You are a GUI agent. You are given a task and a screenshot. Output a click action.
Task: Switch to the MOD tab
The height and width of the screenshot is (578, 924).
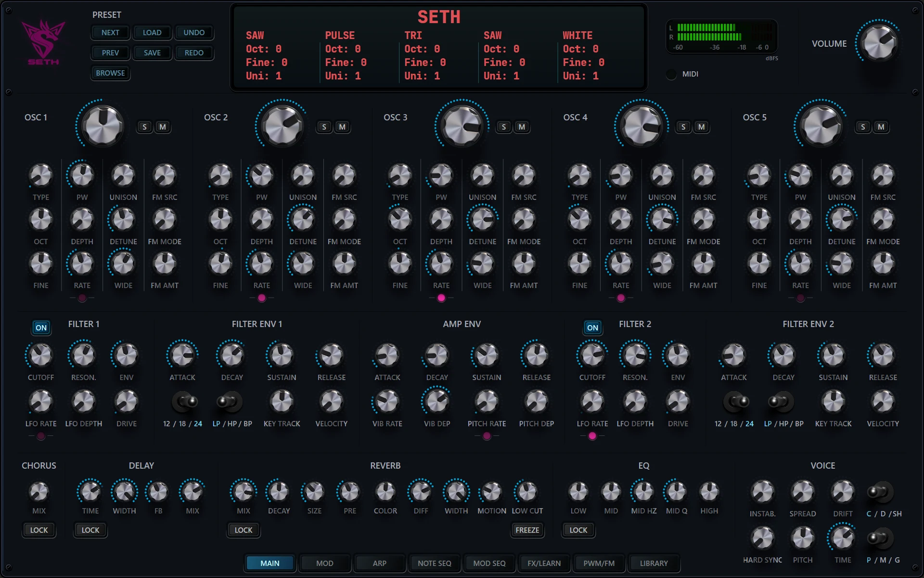tap(325, 563)
